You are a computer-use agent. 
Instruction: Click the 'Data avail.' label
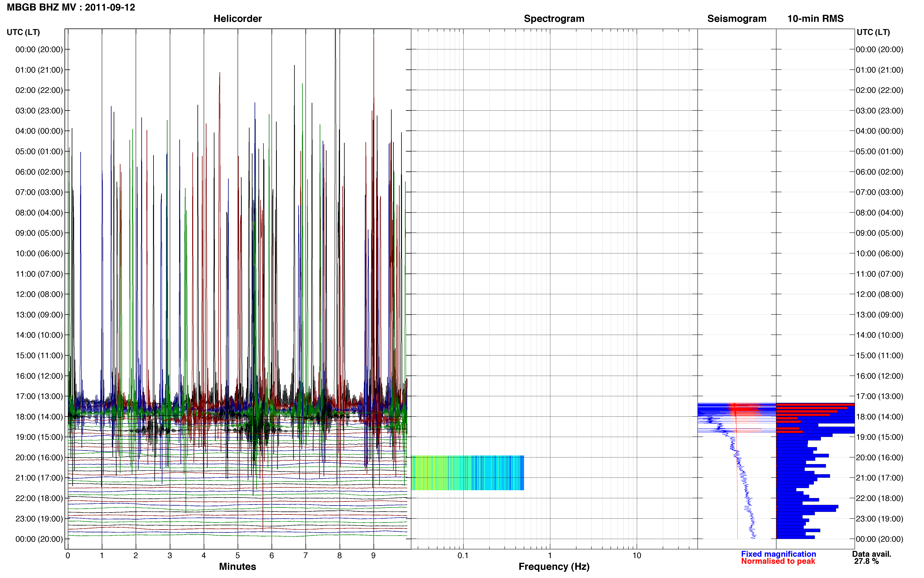(872, 554)
